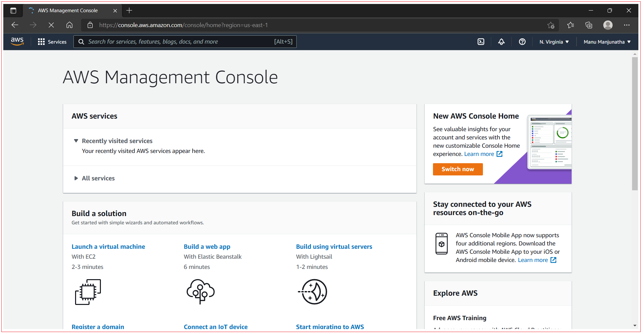
Task: Open the browser tab actions icon
Action: tap(13, 11)
